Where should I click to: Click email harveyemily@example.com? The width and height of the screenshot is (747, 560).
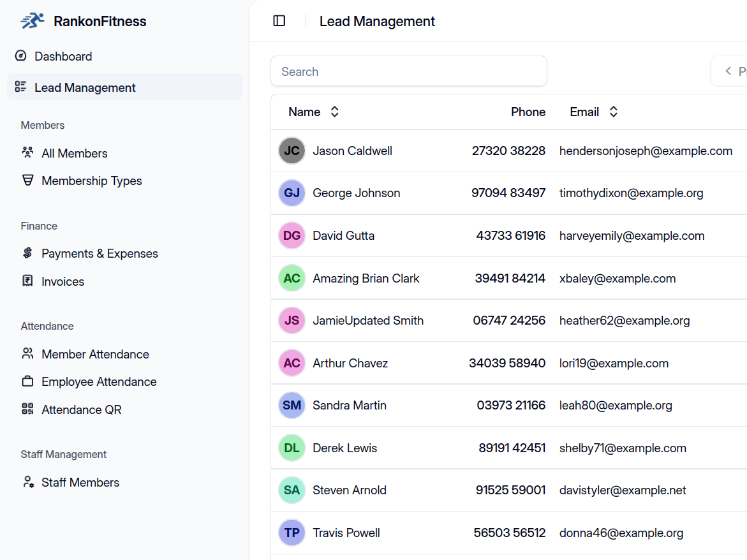coord(632,236)
